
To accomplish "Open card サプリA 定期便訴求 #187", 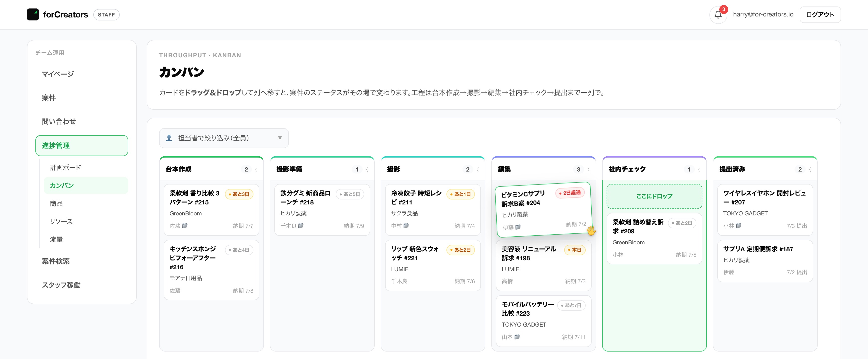I will pyautogui.click(x=765, y=261).
